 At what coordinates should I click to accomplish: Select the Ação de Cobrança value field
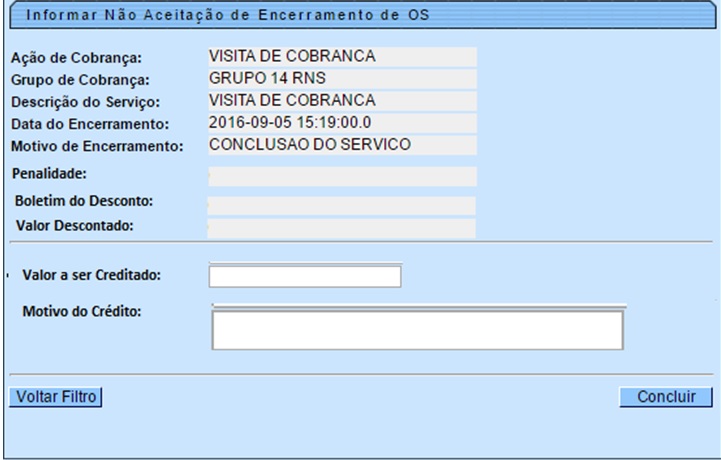click(341, 57)
